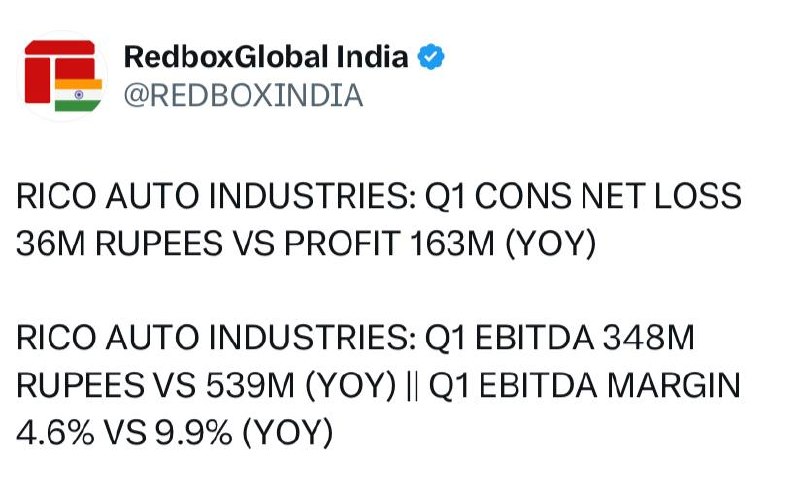This screenshot has height=489, width=800.
Task: Open the RedboxGlobal India display name
Action: tap(266, 56)
